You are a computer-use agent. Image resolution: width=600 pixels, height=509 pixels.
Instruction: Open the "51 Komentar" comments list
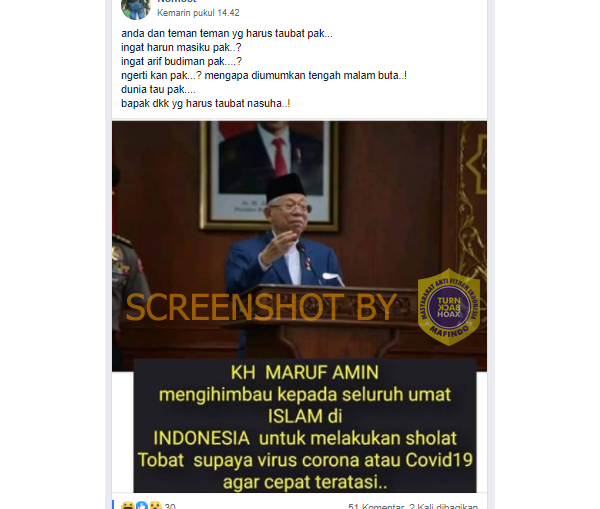376,506
